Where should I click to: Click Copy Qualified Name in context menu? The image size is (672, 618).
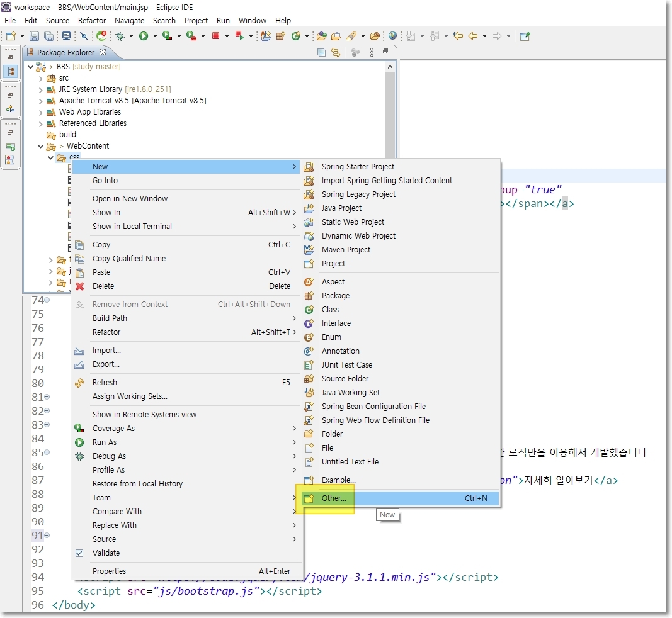click(x=186, y=258)
